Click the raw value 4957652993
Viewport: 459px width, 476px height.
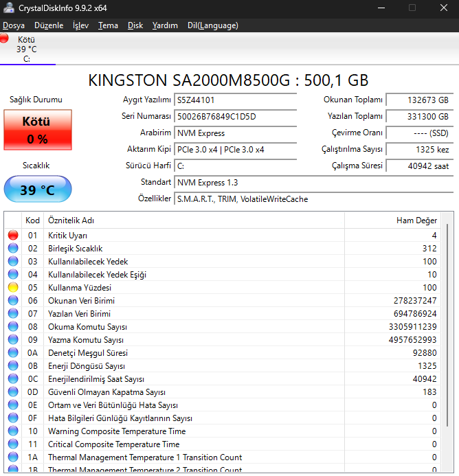point(412,340)
